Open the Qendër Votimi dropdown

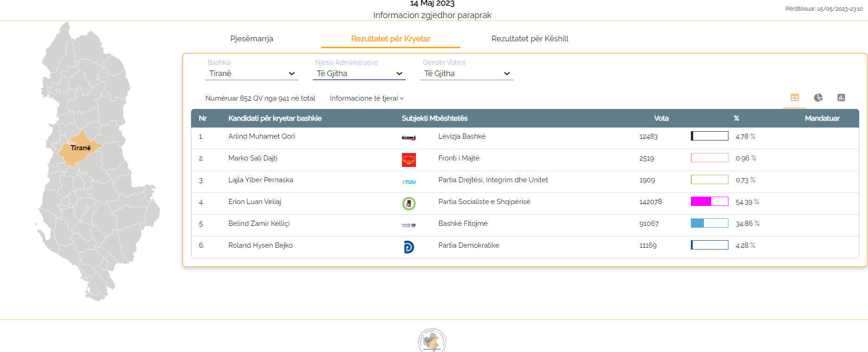pos(466,74)
